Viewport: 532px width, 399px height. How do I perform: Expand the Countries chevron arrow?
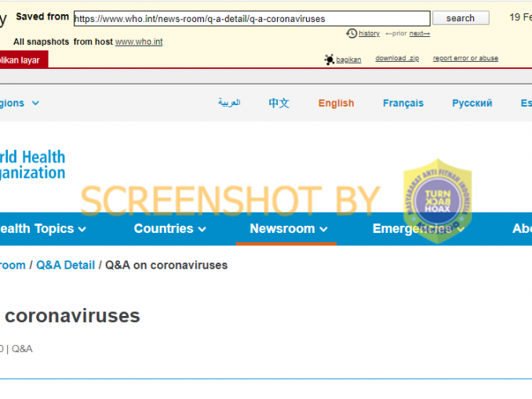click(202, 230)
